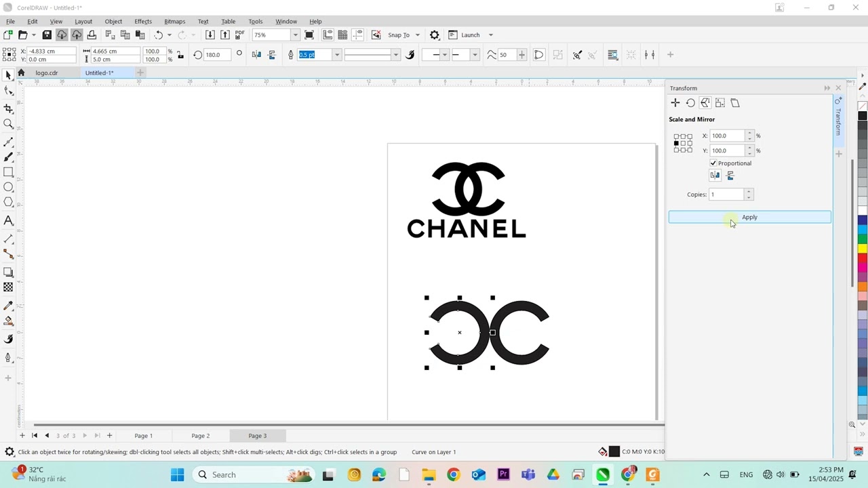The image size is (868, 488).
Task: Select the Rectangle tool
Action: (x=8, y=172)
